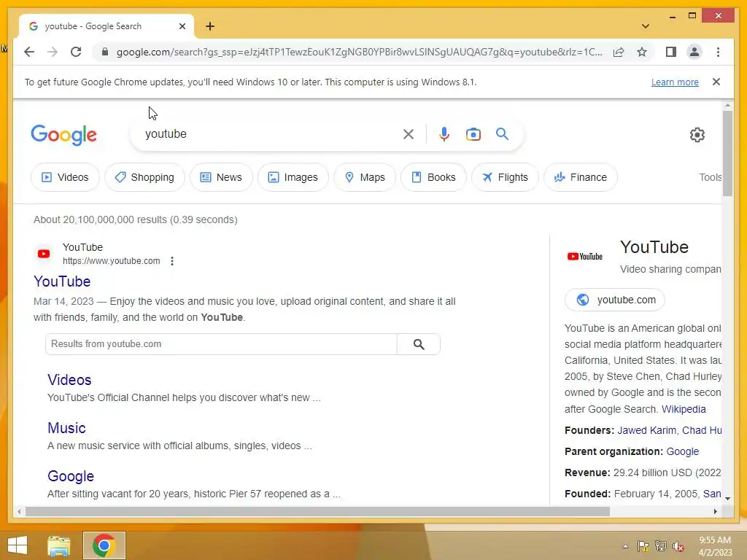Open more options for YouTube result
747x560 pixels.
[172, 261]
